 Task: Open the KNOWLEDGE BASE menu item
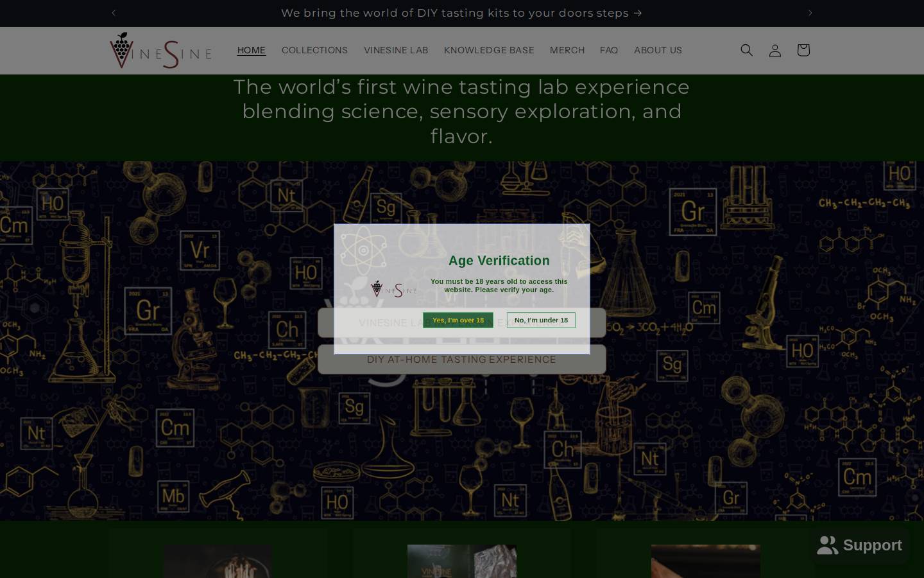489,50
